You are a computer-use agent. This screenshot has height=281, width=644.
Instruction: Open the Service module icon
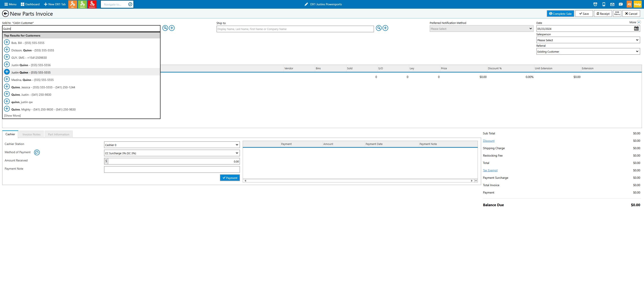92,4
